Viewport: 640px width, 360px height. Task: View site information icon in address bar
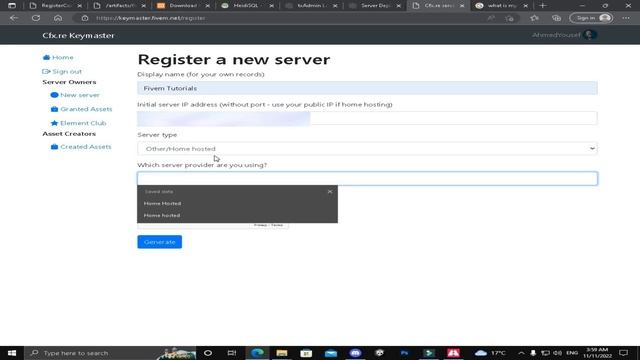click(84, 18)
